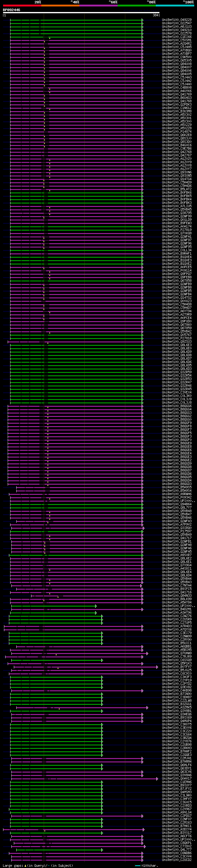This screenshot has width=197, height=868.
Task: Select the UniRef100_C4KB98 label
Action: point(177,690)
